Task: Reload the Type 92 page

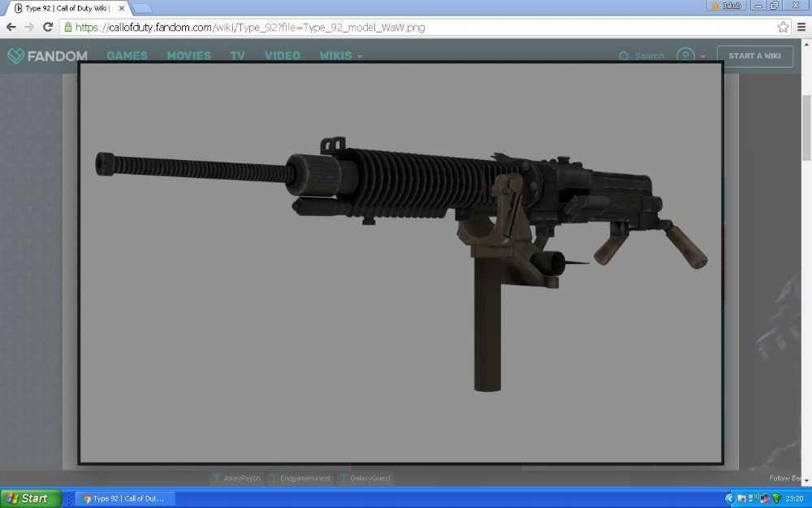Action: click(x=48, y=27)
